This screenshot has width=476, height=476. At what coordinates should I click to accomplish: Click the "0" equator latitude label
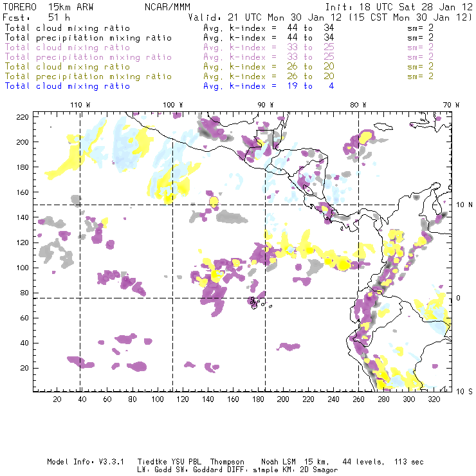[459, 298]
